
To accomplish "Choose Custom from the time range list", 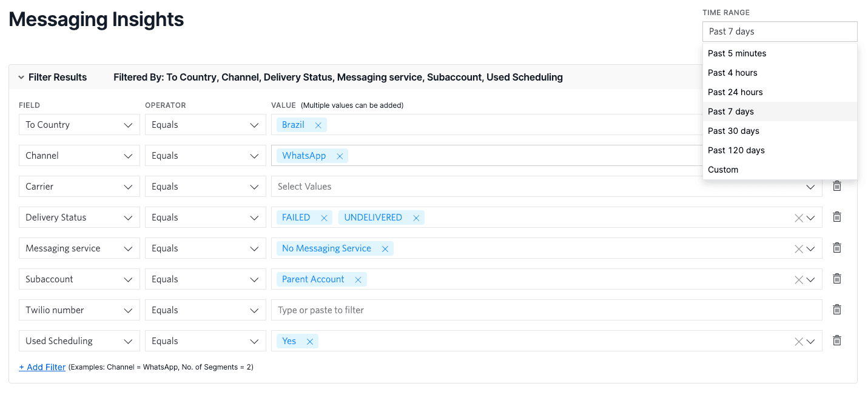I will click(723, 169).
